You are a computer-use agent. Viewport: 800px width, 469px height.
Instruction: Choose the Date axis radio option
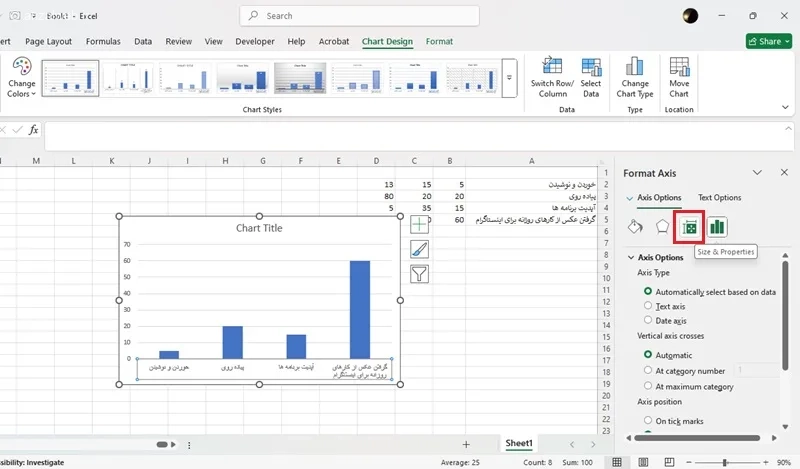click(649, 321)
